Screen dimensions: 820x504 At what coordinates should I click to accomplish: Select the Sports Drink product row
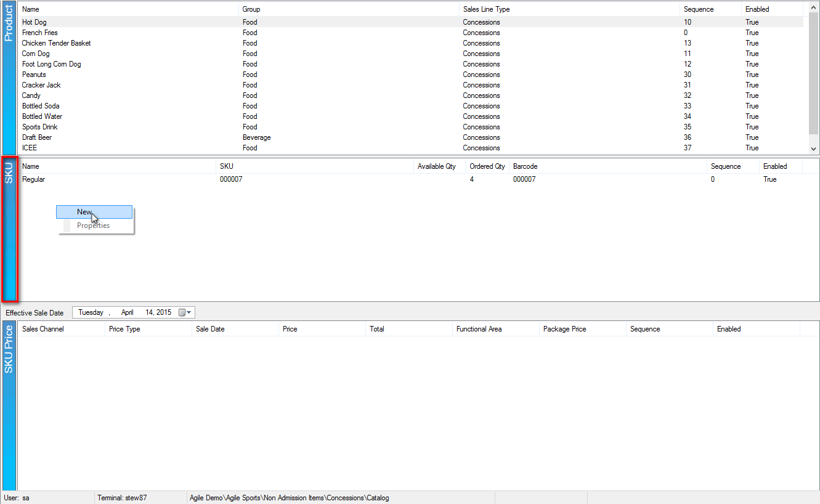tap(410, 127)
